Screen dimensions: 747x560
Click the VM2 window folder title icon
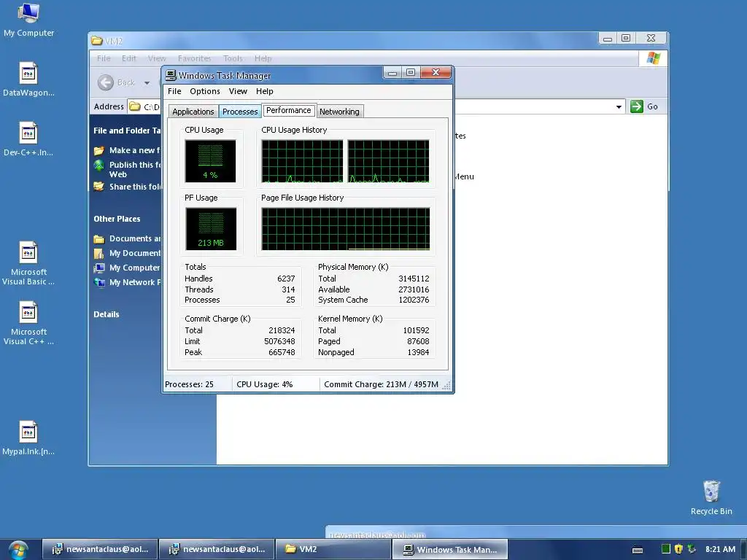click(x=97, y=41)
